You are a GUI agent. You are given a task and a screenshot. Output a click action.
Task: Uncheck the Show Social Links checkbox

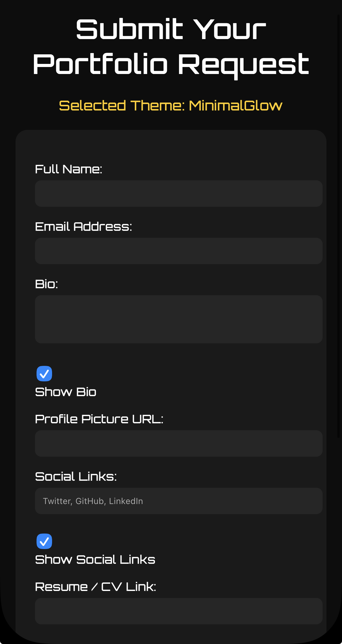pos(44,541)
